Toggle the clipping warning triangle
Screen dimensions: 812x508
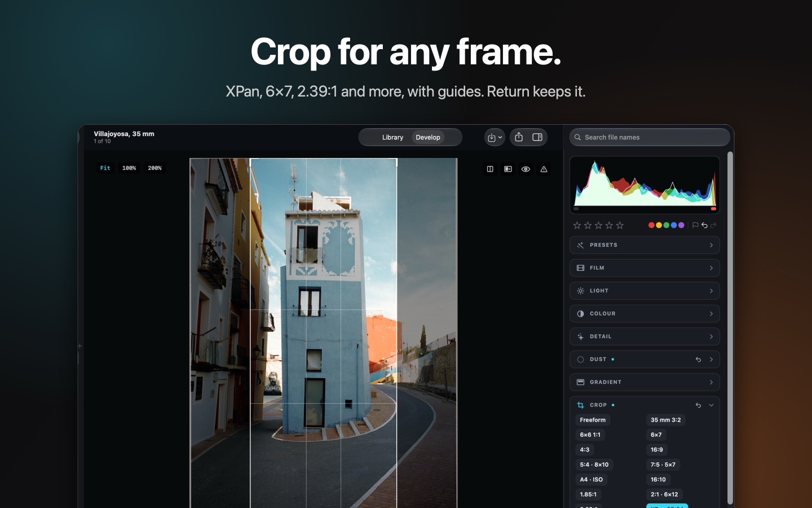pos(544,169)
